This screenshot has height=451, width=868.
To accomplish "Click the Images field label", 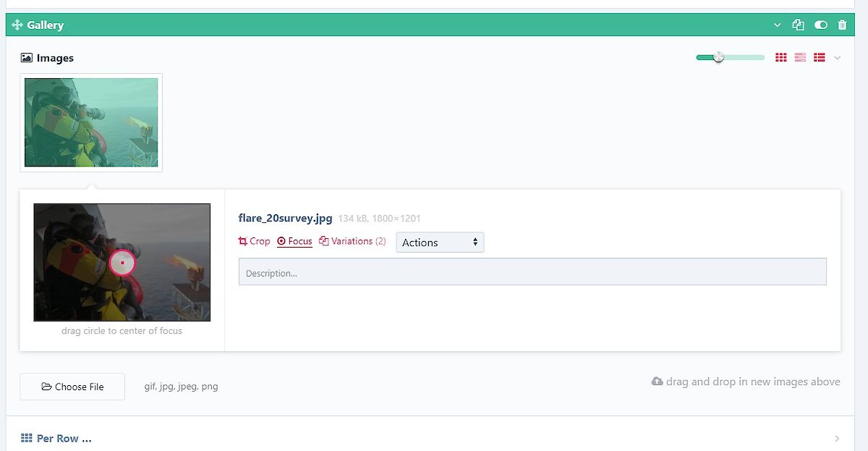I will (x=47, y=58).
